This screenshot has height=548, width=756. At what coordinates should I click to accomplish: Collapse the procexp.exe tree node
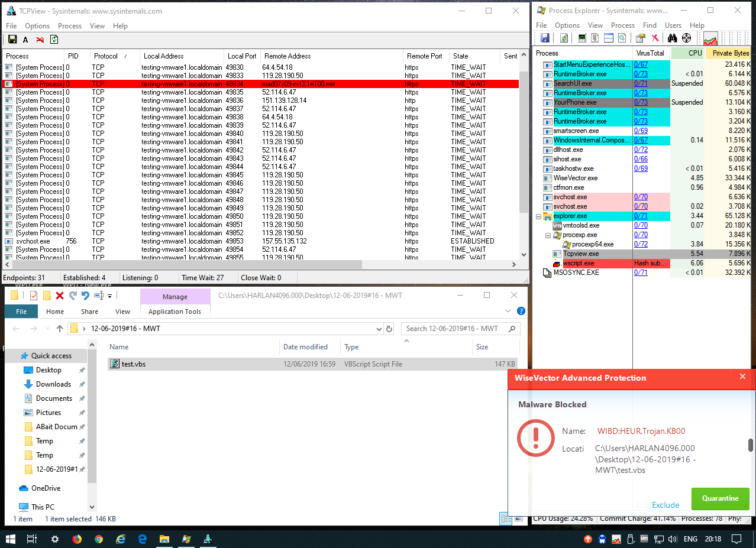(x=548, y=235)
